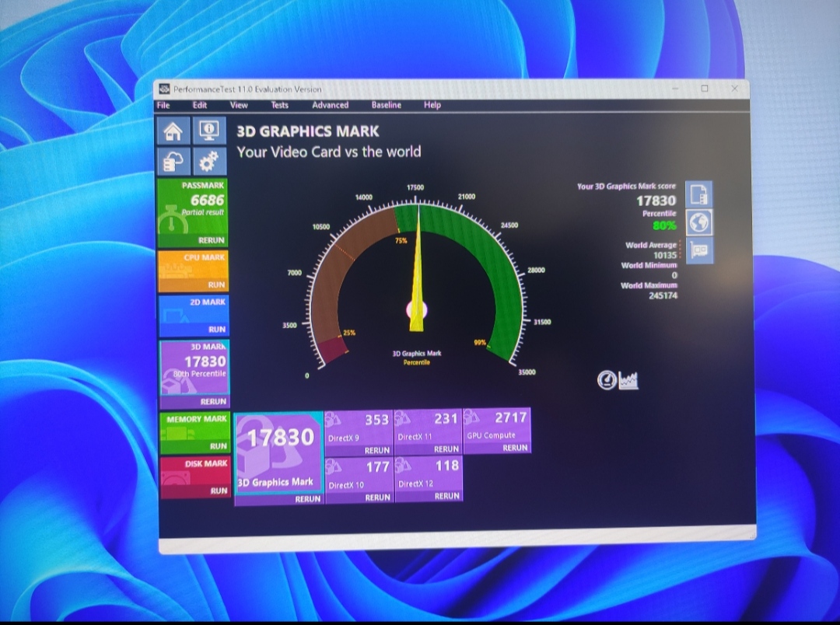Viewport: 840px width, 625px height.
Task: Click the PerformanceTest title bar app icon
Action: 164,89
